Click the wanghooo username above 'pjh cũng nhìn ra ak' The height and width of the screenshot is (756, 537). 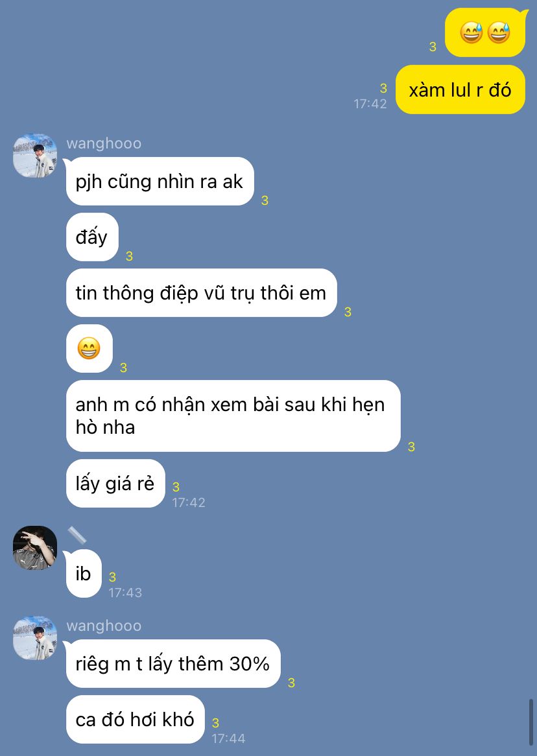[x=104, y=143]
